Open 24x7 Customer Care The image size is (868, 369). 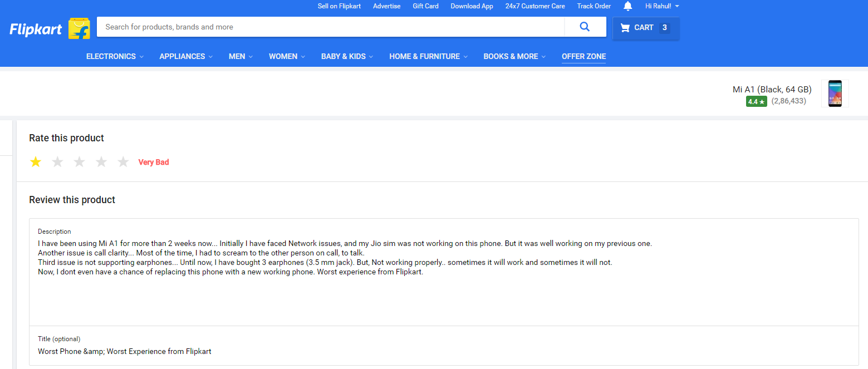(535, 6)
